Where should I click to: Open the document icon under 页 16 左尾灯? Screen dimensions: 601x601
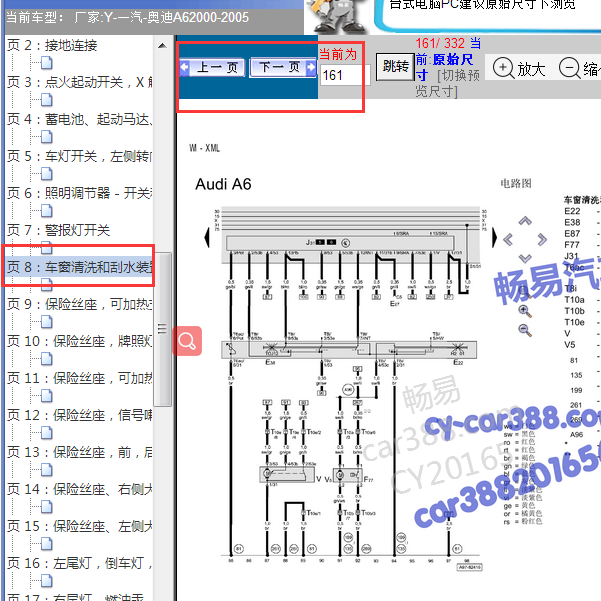click(x=46, y=581)
